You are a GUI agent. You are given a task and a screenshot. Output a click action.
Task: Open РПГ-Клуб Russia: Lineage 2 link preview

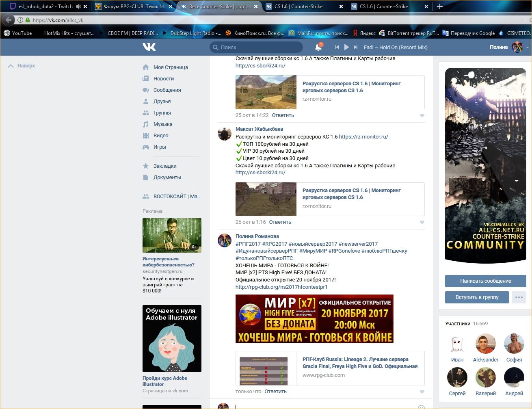point(330,368)
